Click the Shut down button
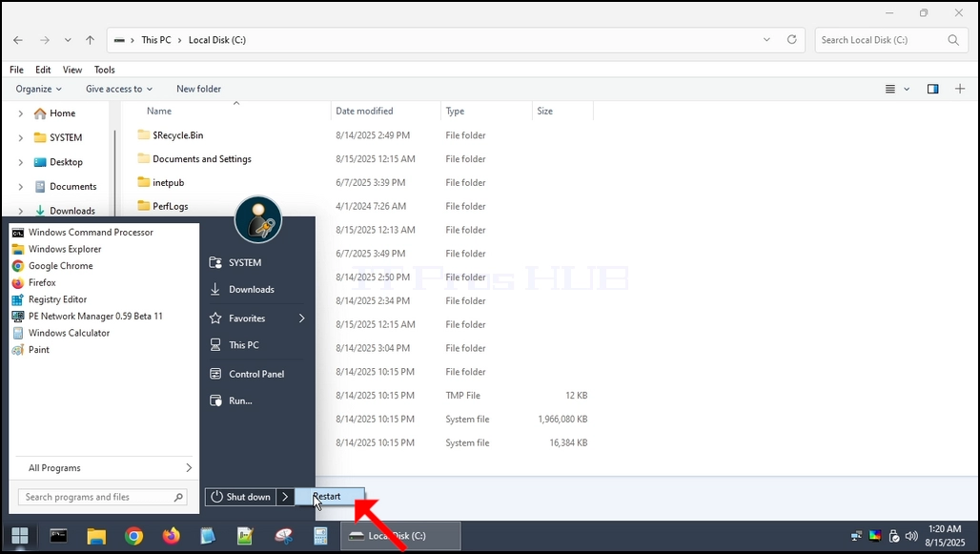This screenshot has width=980, height=554. coord(240,497)
